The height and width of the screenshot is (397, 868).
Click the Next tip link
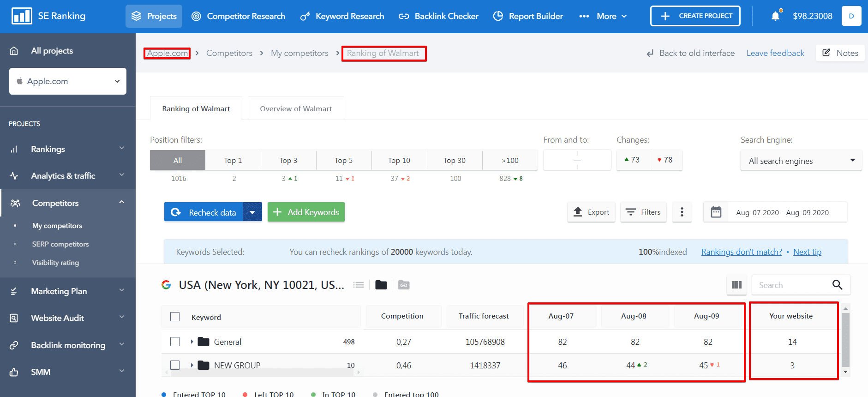807,252
